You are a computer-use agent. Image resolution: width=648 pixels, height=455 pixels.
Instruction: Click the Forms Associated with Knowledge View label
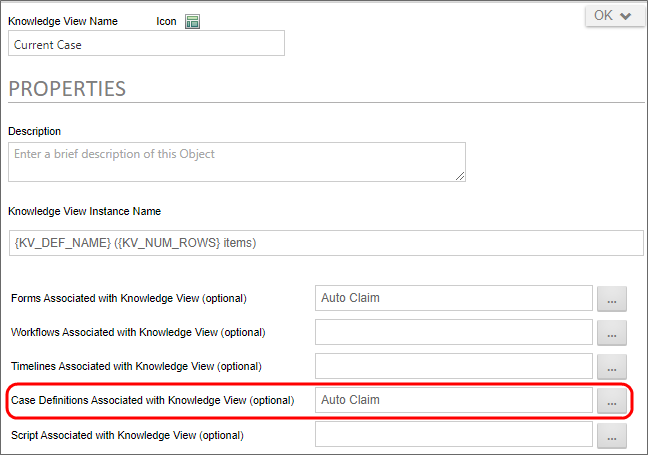pyautogui.click(x=128, y=298)
